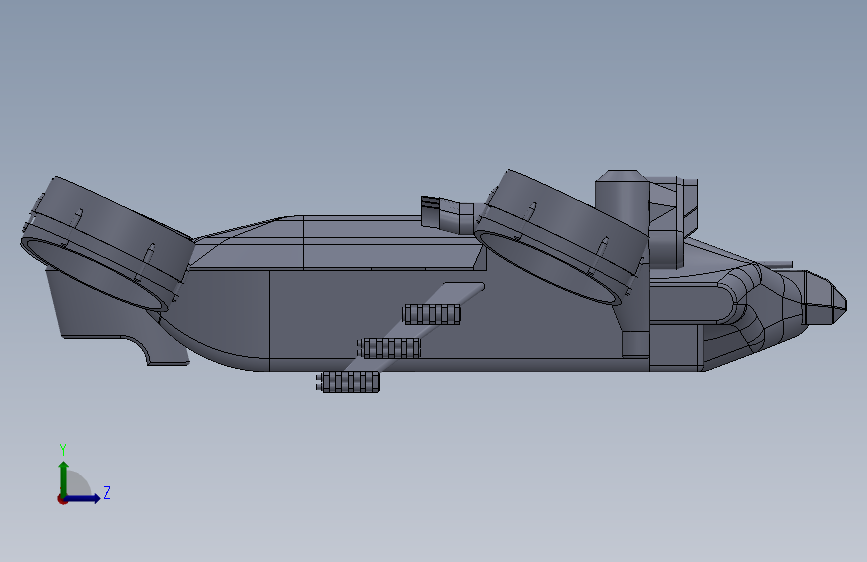Select the left angled cylindrical ring on the model
This screenshot has width=867, height=562.
107,243
